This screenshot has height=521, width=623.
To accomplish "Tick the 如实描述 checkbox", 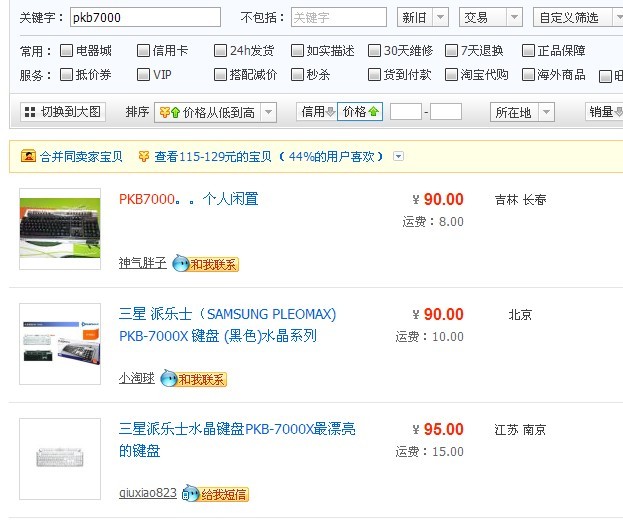I will click(297, 50).
